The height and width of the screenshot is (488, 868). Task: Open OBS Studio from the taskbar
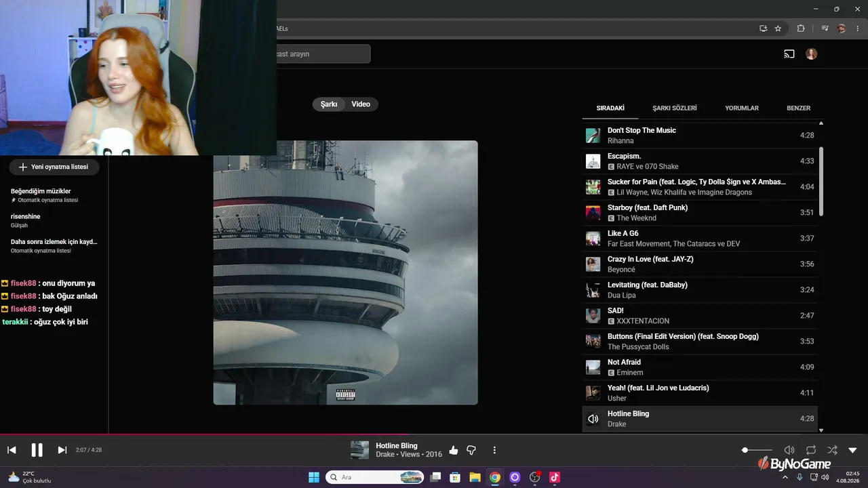[x=534, y=477]
